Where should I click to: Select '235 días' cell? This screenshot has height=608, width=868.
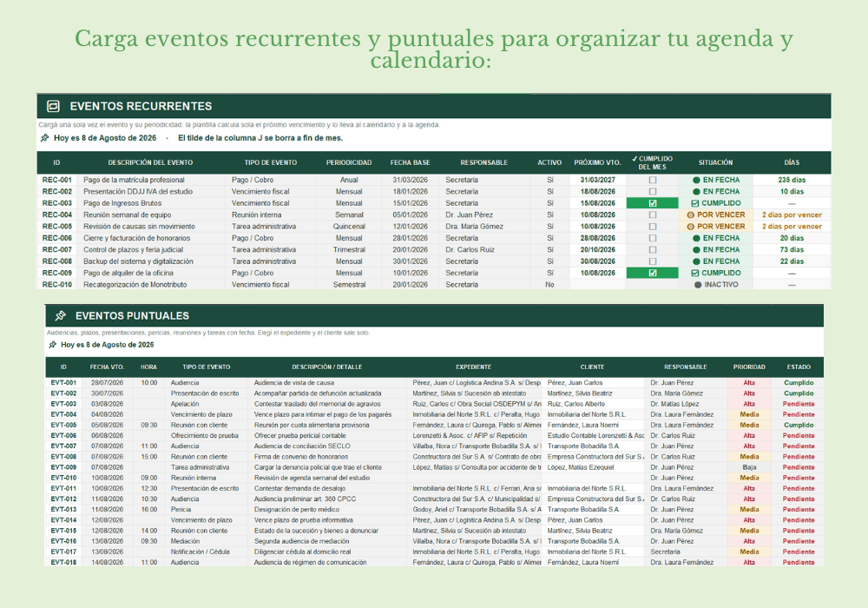pos(792,180)
